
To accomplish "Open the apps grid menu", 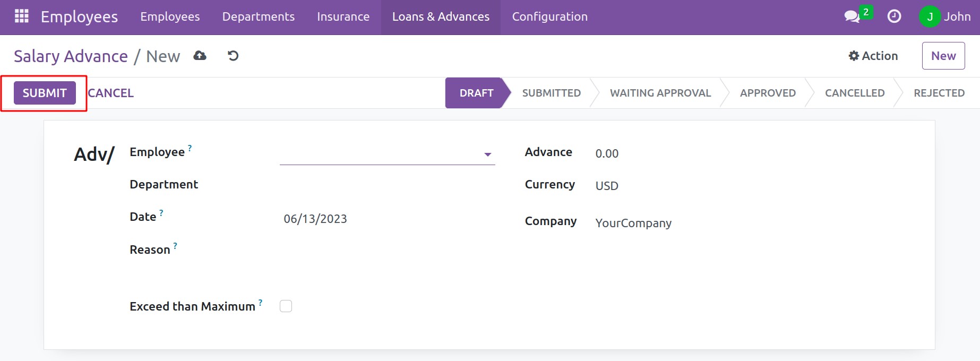I will 21,16.
